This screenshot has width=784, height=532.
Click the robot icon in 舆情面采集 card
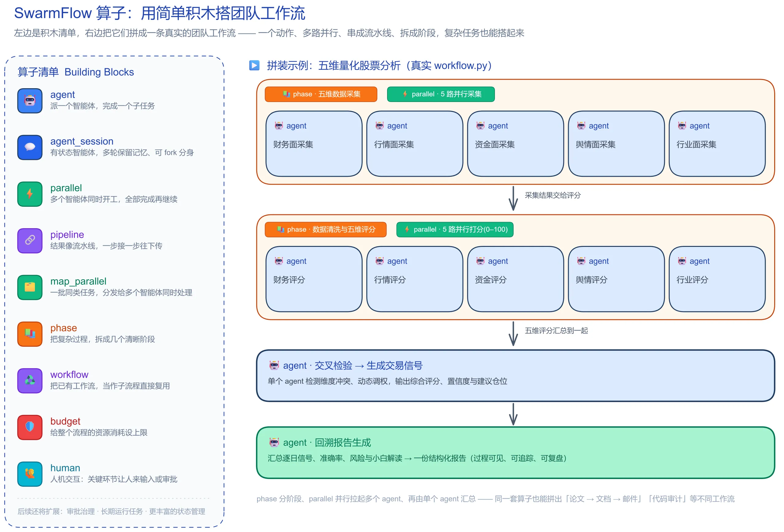pyautogui.click(x=581, y=126)
